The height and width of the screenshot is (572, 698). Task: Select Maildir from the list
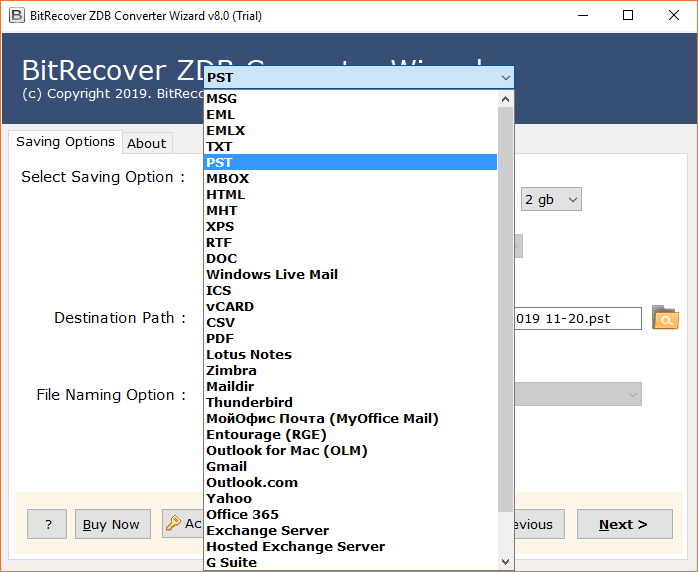point(350,387)
